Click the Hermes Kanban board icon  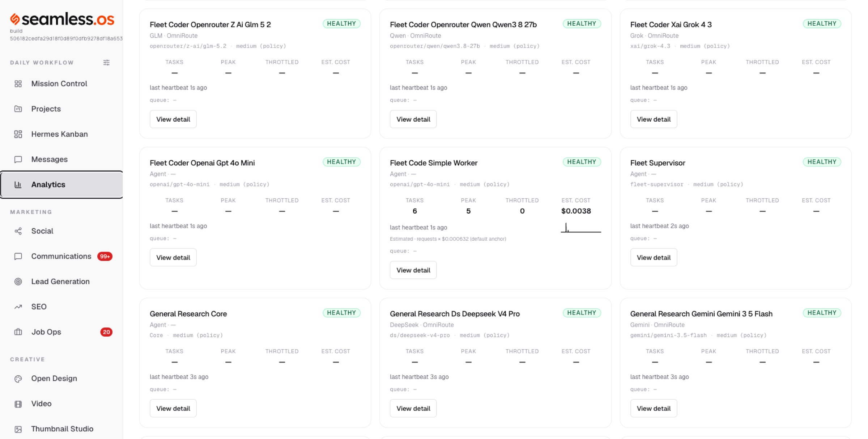point(18,134)
